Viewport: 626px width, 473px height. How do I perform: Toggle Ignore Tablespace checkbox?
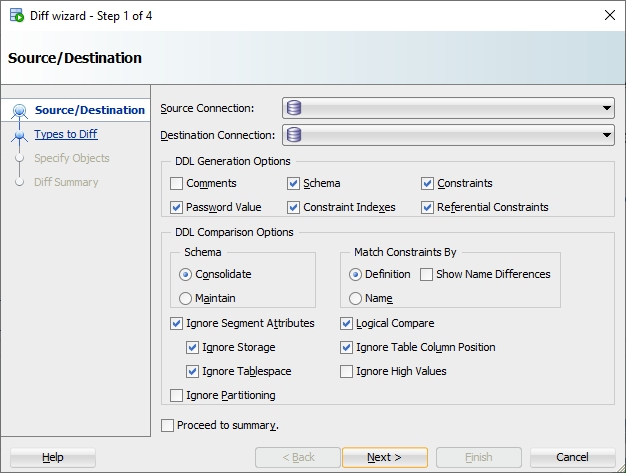pos(192,371)
